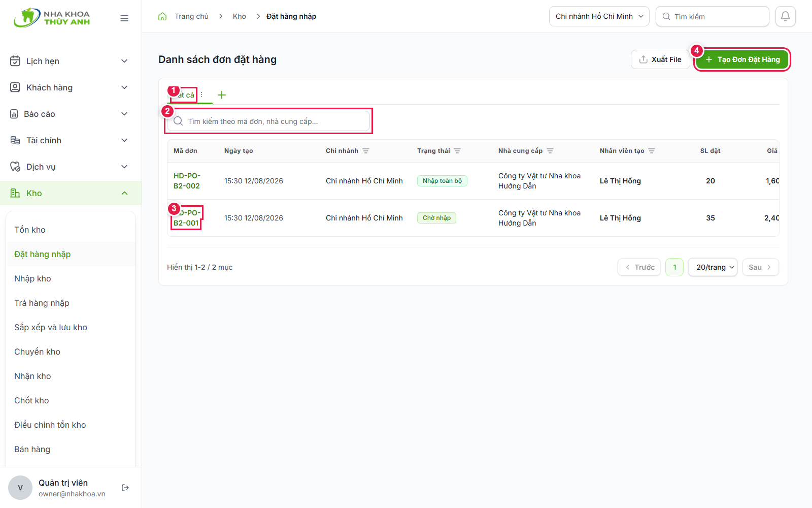Open order HD-PO-B2-002 link
812x508 pixels.
pyautogui.click(x=187, y=181)
